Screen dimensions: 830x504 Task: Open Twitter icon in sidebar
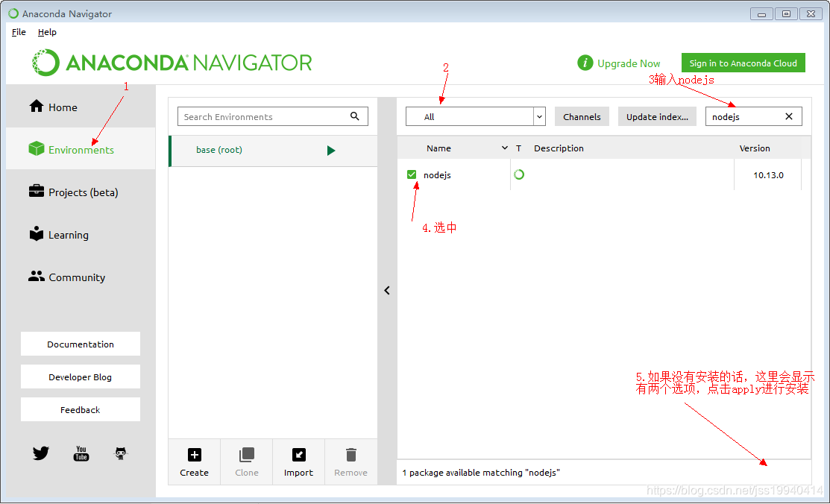(x=41, y=453)
